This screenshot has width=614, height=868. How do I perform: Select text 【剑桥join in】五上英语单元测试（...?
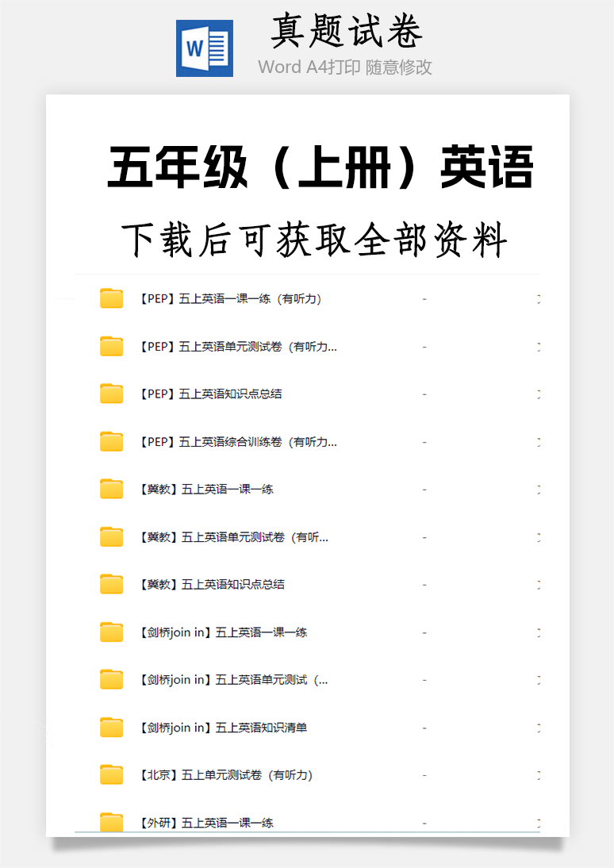click(233, 680)
